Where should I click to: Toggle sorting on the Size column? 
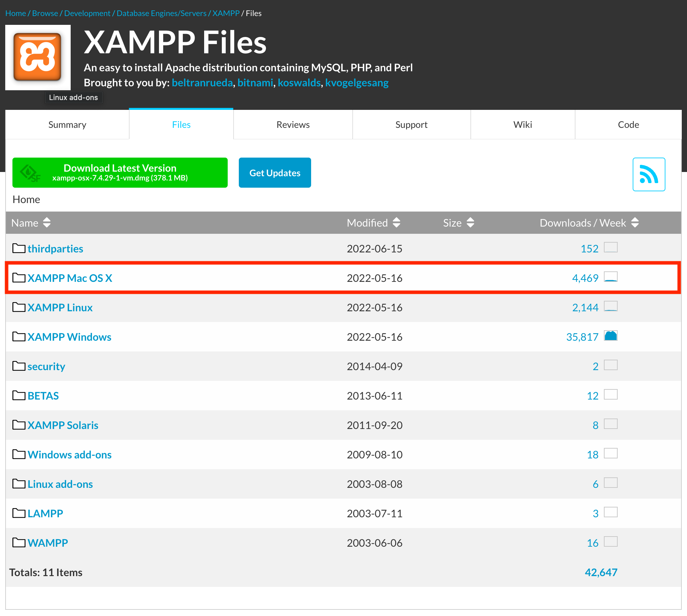tap(470, 223)
